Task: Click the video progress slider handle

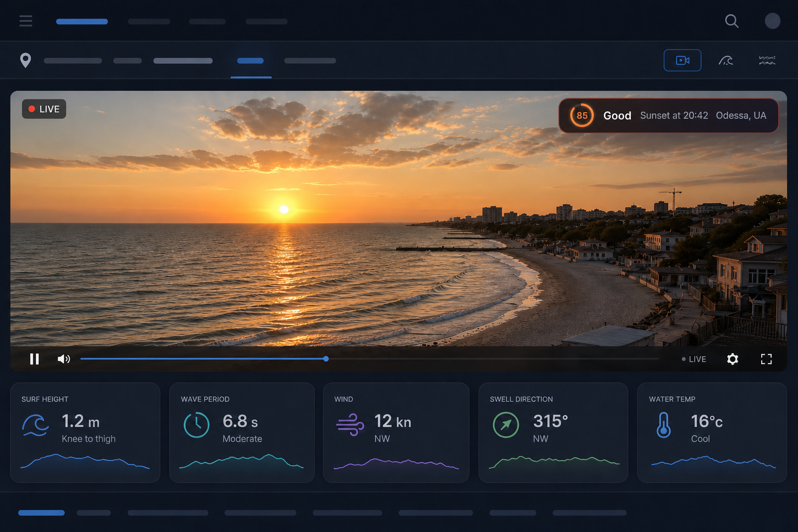Action: [326, 359]
